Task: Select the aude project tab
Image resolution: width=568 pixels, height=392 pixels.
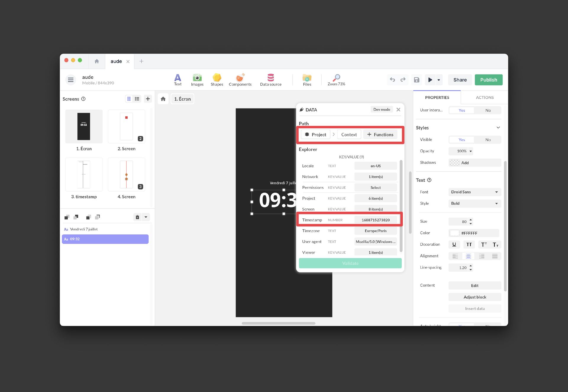Action: point(116,61)
